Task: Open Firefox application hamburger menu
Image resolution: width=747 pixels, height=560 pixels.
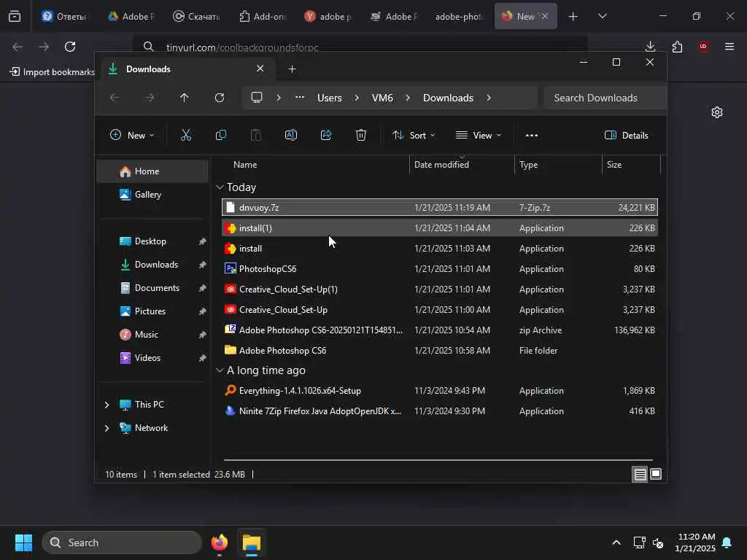Action: tap(729, 47)
